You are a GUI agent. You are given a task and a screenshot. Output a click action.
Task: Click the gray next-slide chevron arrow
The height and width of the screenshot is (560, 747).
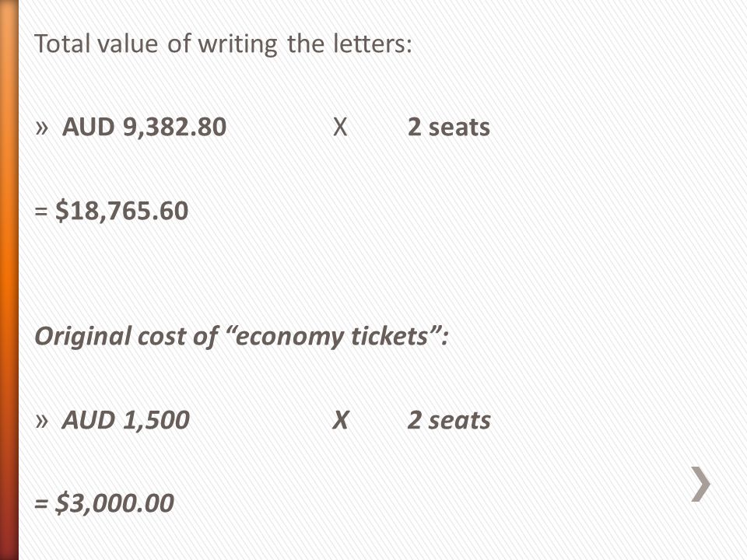point(701,484)
